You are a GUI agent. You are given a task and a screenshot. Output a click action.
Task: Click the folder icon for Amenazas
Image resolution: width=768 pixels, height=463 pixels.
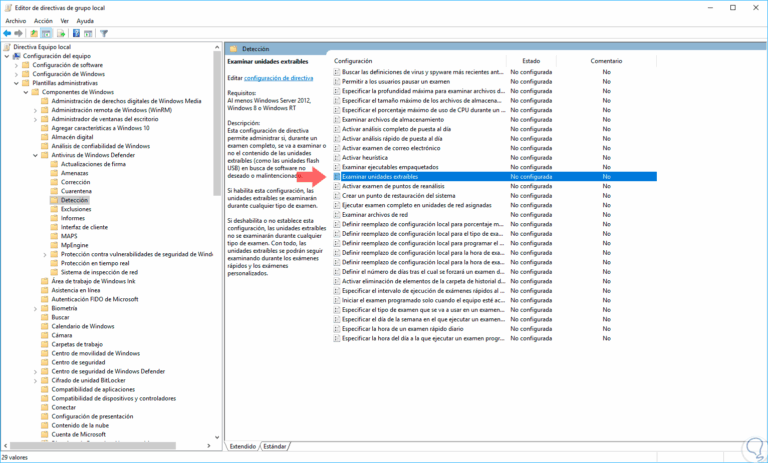pos(54,173)
